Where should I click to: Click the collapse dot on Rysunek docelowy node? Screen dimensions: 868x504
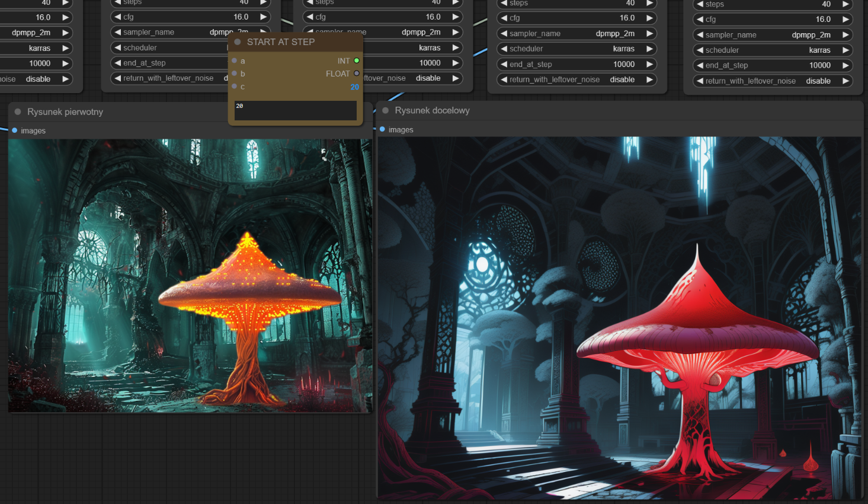pos(386,110)
